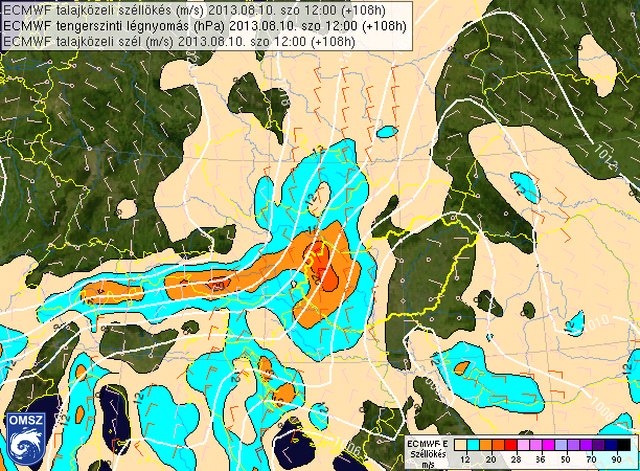Click the 1010 isobar label
Image resolution: width=640 pixels, height=471 pixels.
599,322
